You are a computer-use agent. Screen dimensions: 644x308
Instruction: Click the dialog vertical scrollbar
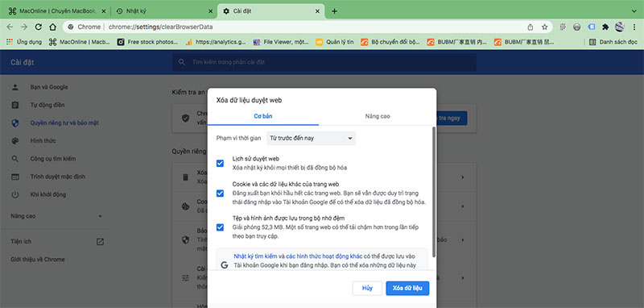(x=434, y=192)
